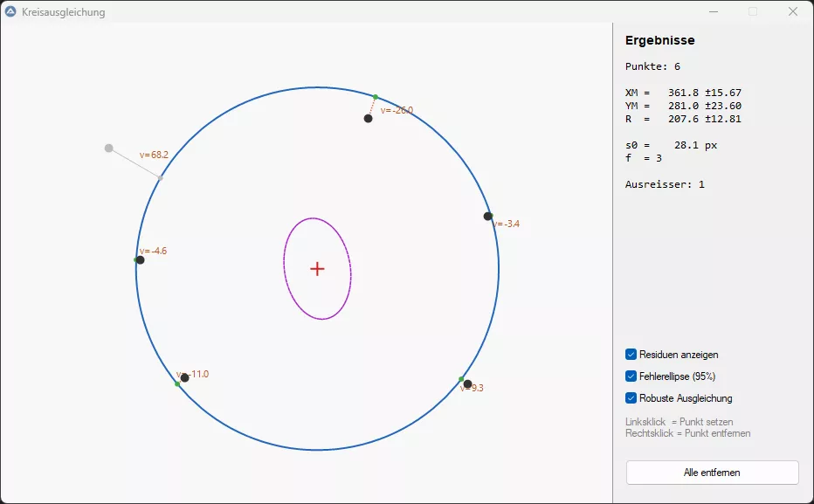
Task: Click the v=68.2 residual label
Action: click(x=154, y=155)
